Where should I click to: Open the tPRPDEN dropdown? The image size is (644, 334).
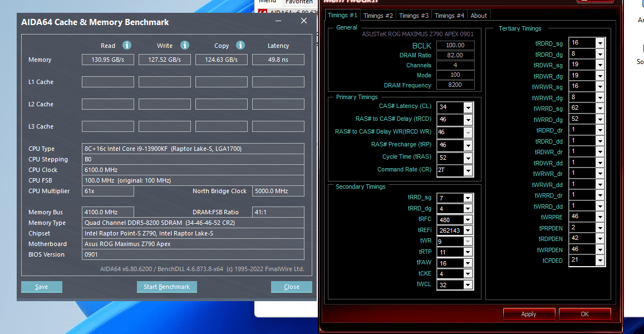pos(600,228)
